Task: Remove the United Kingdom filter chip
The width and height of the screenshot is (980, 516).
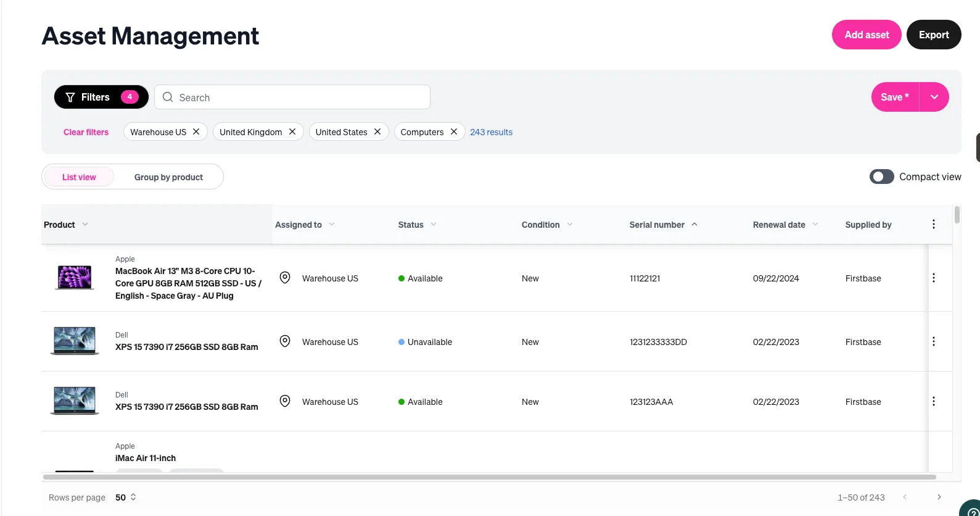Action: [x=292, y=131]
